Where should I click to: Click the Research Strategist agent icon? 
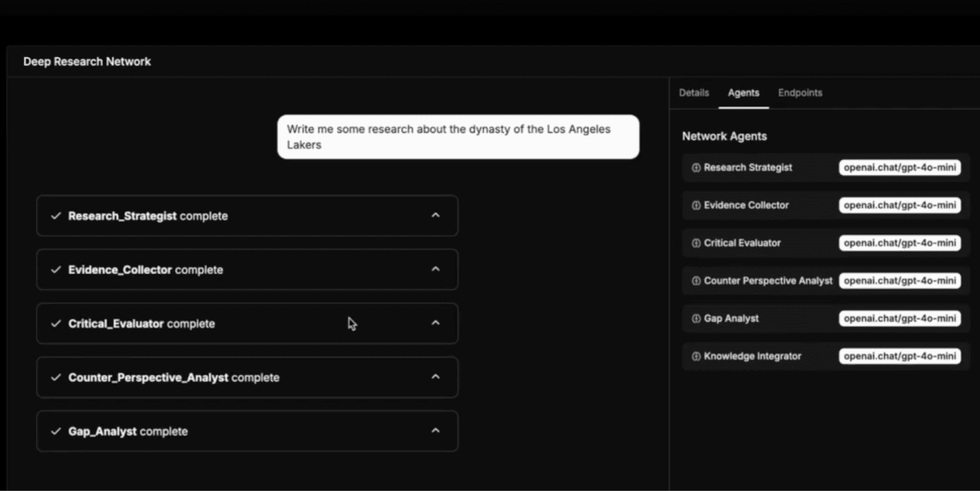click(696, 168)
